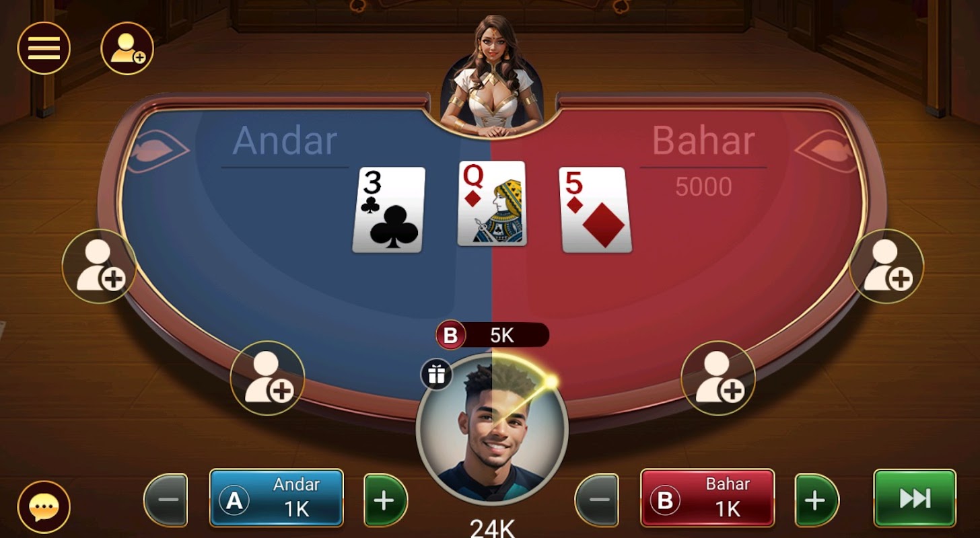This screenshot has width=980, height=538.
Task: Open the chat bubble icon
Action: click(44, 507)
